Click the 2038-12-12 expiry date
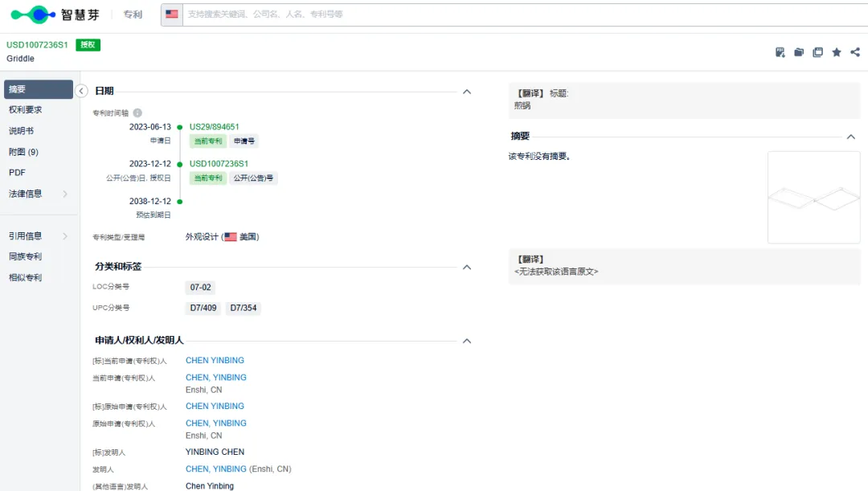The height and width of the screenshot is (491, 868). (150, 201)
